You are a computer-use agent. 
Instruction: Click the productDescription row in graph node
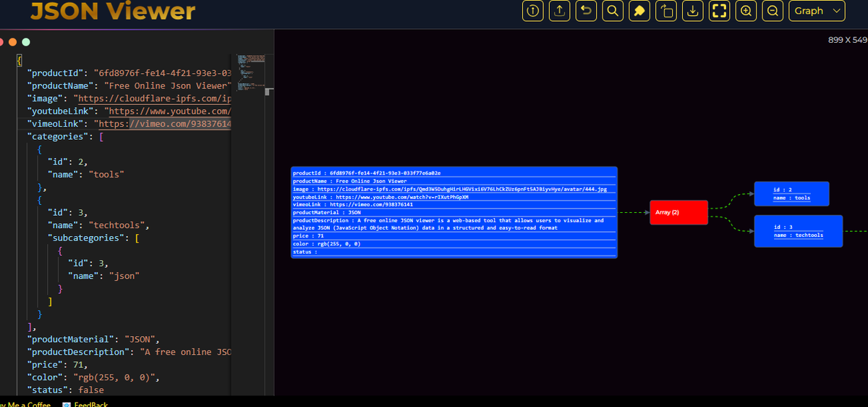tap(454, 224)
